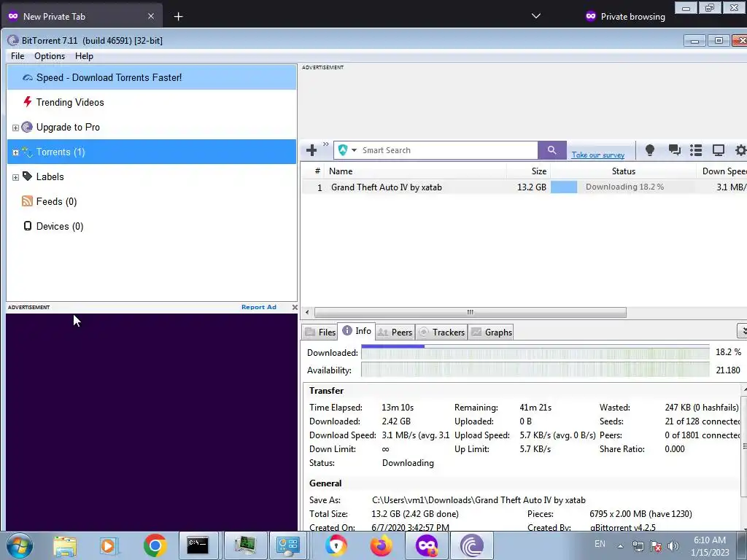Viewport: 747px width, 560px height.
Task: Select Devices (0) in the sidebar
Action: coord(60,226)
